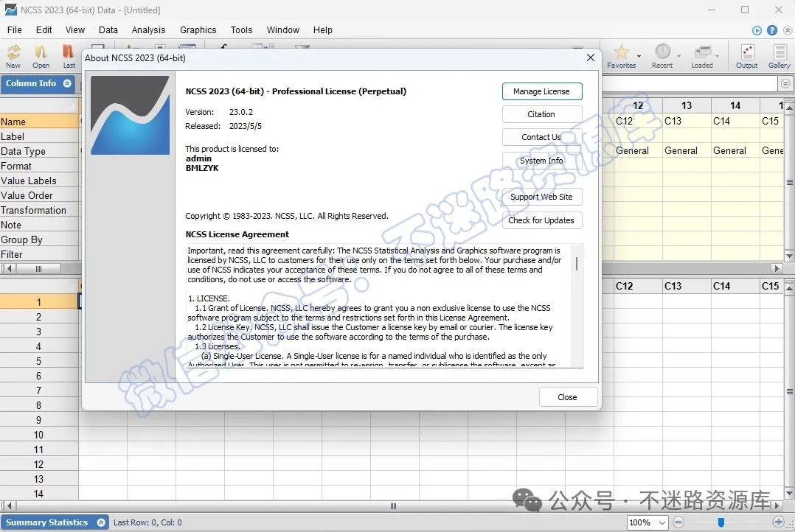Click the System Info button

coord(541,161)
